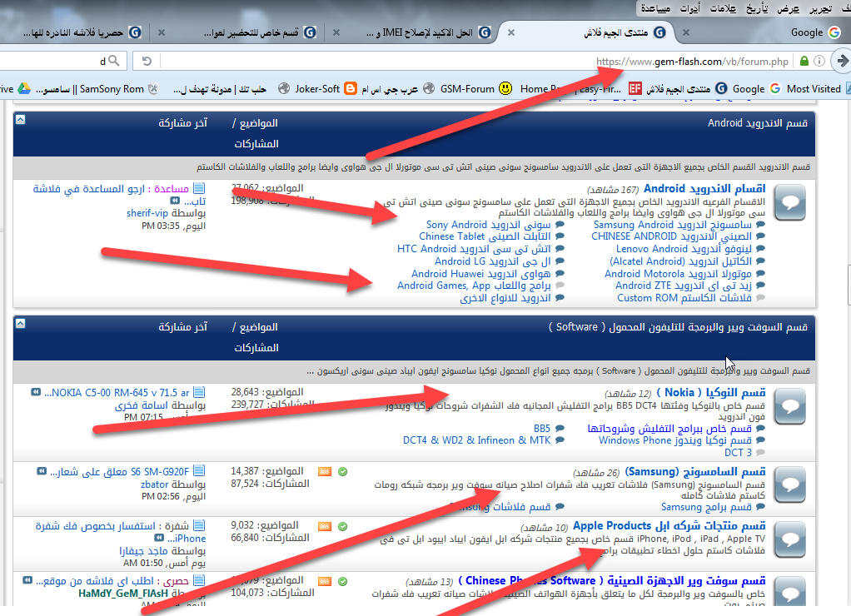Click the go-to-last-post icon beside NOKIA C5-00 post

(x=36, y=392)
